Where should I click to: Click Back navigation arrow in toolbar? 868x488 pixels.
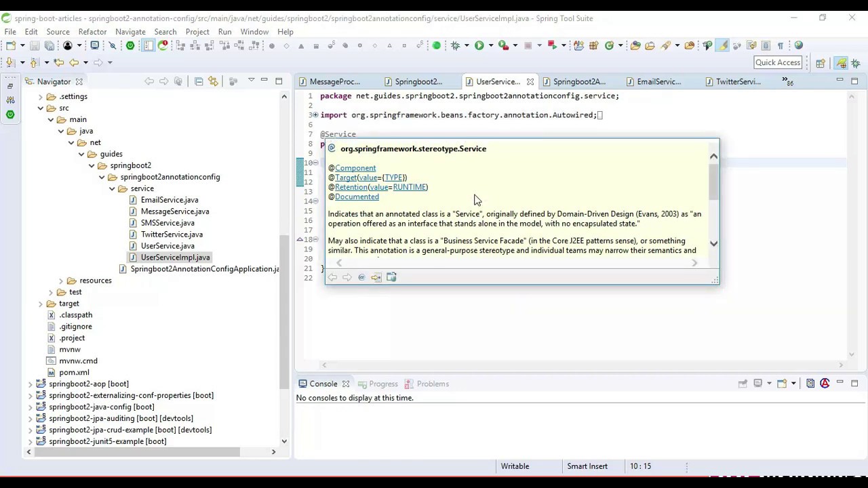pyautogui.click(x=74, y=62)
